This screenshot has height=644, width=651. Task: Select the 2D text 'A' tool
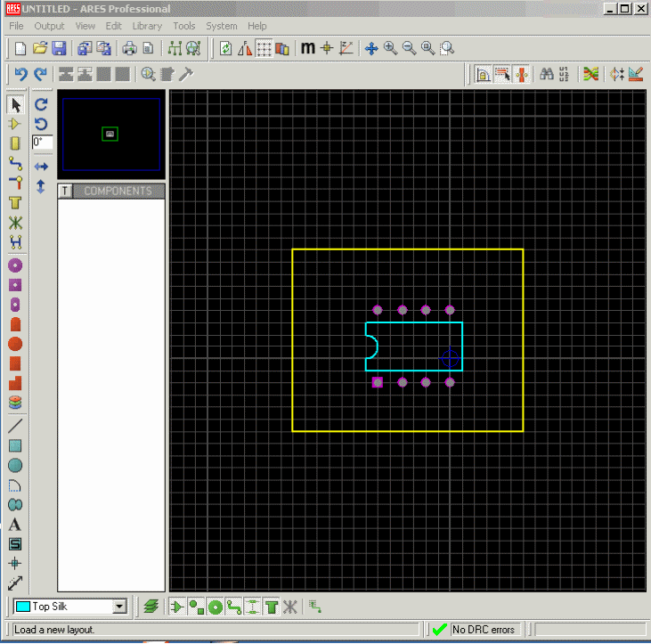[15, 525]
